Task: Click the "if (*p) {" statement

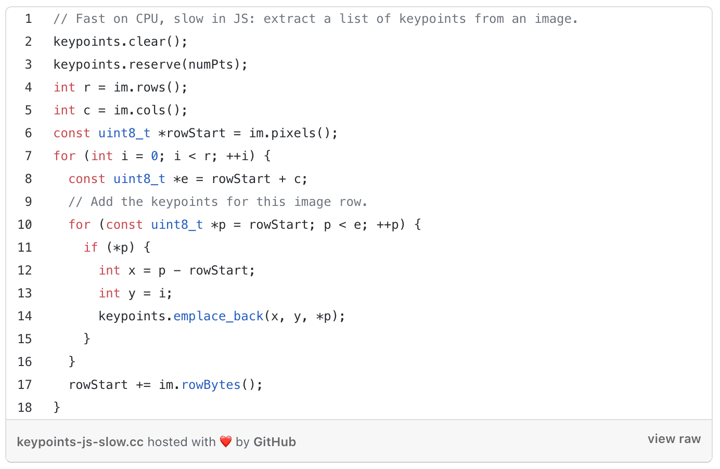Action: pyautogui.click(x=116, y=247)
